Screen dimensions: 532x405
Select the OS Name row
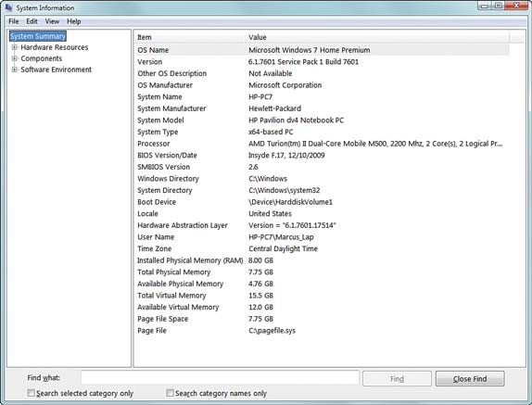(322, 50)
